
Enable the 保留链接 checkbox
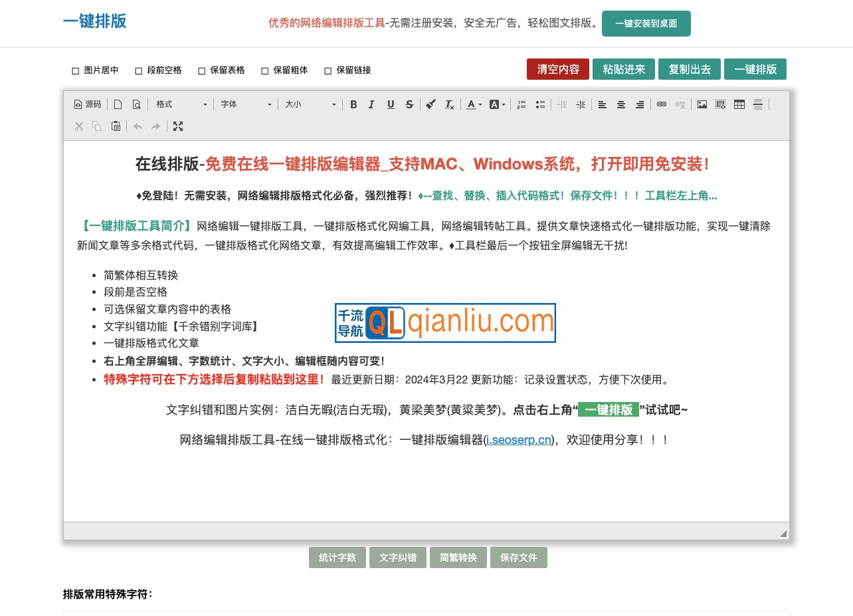tap(328, 70)
